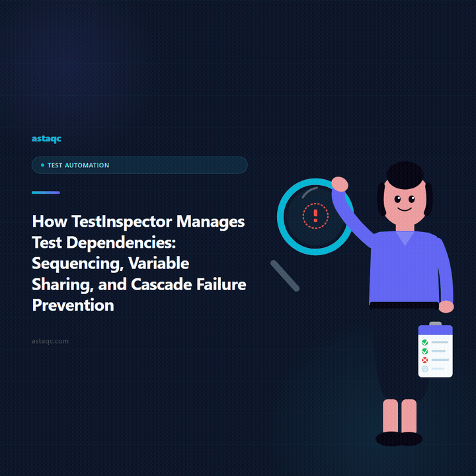Click the top green checkmark on clipboard

pos(424,342)
